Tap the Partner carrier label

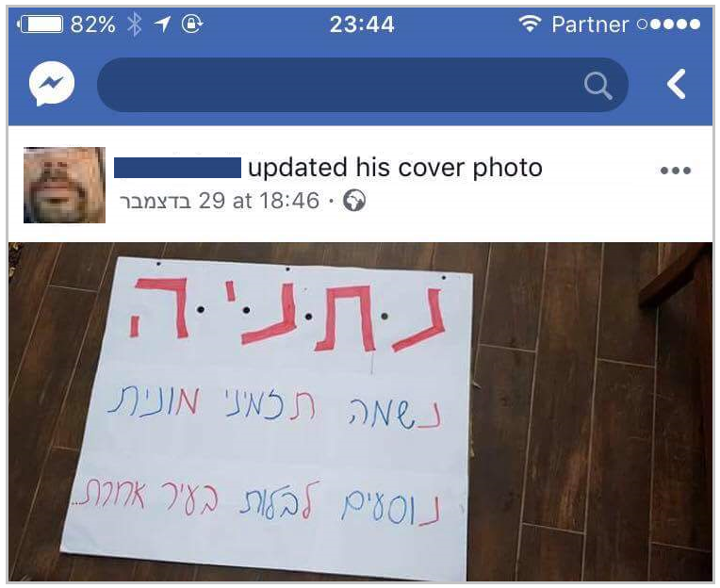click(x=590, y=24)
